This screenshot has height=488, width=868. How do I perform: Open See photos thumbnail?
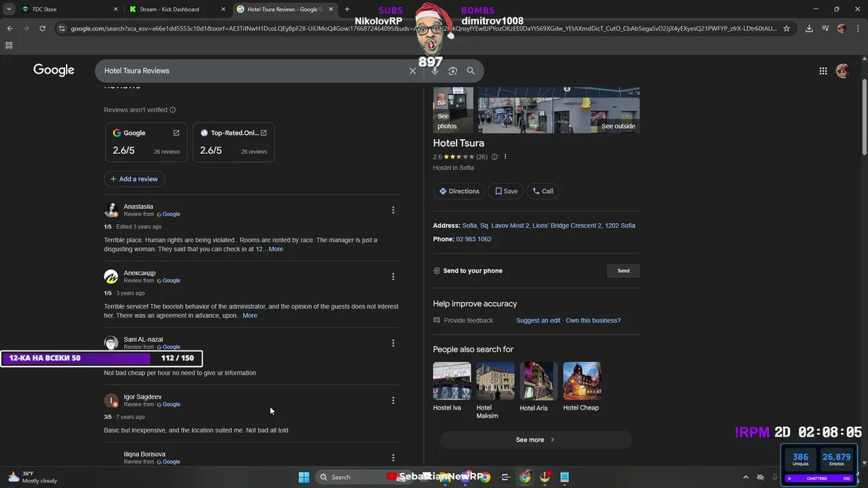[x=453, y=110]
